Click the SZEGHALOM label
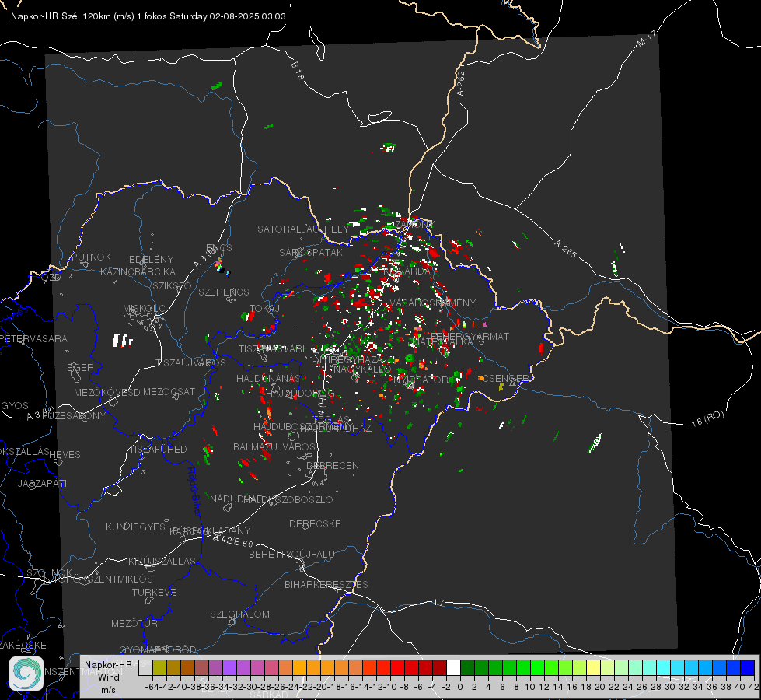The width and height of the screenshot is (761, 700). tap(239, 614)
